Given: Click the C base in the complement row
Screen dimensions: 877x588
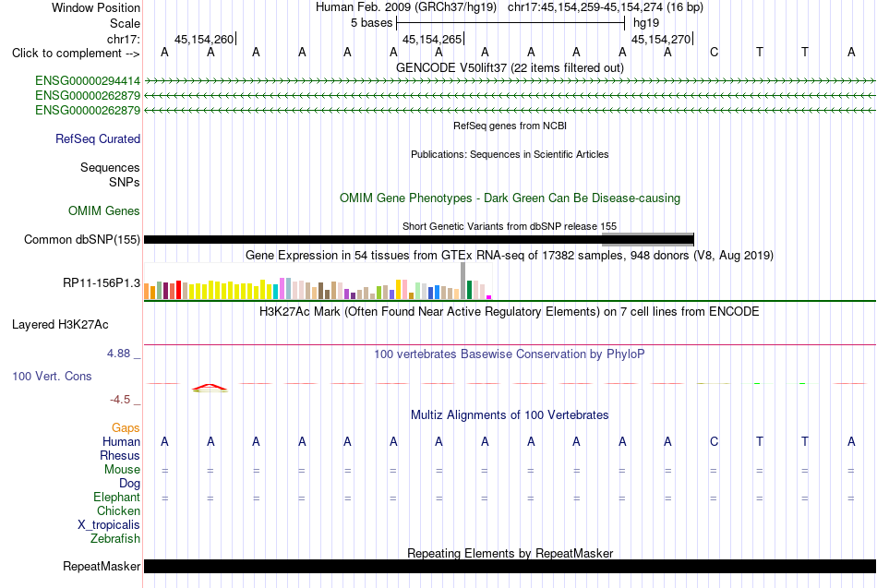Looking at the screenshot, I should pyautogui.click(x=714, y=52).
